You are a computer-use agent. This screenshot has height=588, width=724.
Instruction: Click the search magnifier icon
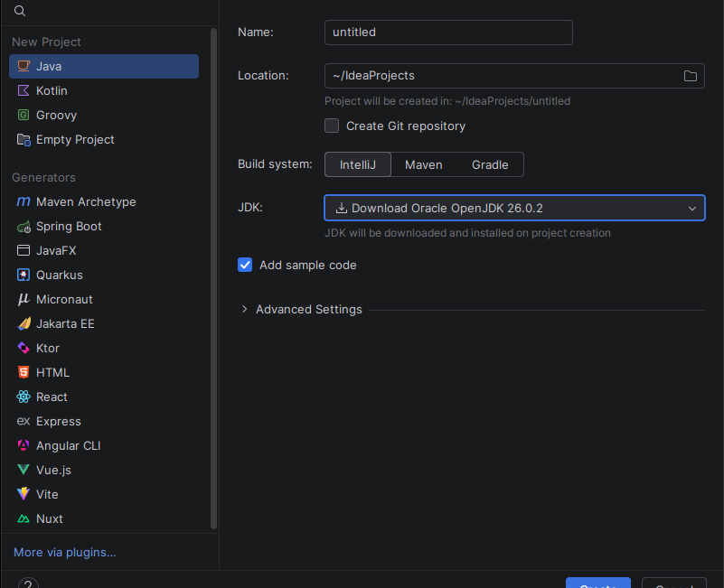[19, 11]
